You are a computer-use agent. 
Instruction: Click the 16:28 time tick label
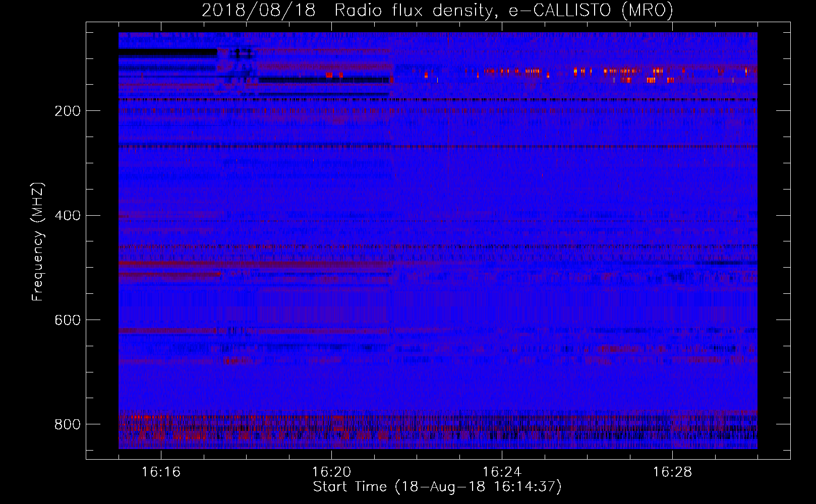tap(672, 472)
